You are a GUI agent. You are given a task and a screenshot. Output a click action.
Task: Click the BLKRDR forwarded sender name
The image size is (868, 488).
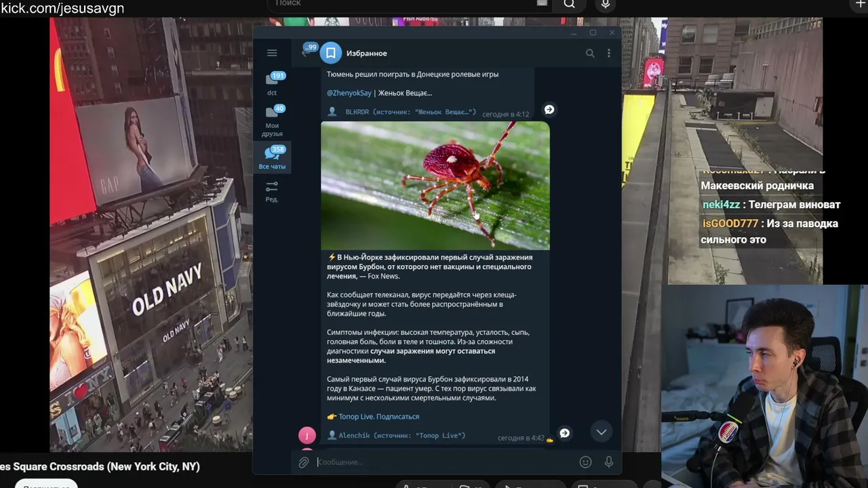[357, 113]
